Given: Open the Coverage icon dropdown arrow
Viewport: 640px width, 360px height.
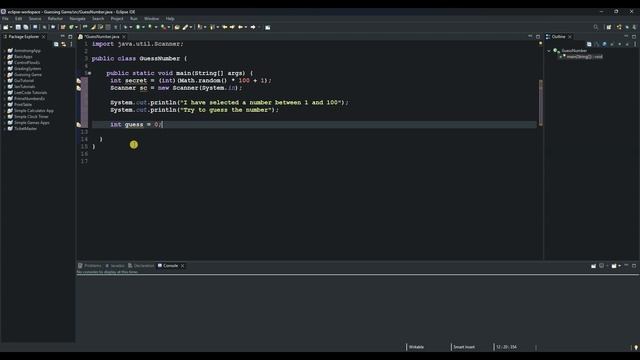Looking at the screenshot, I should [x=156, y=27].
